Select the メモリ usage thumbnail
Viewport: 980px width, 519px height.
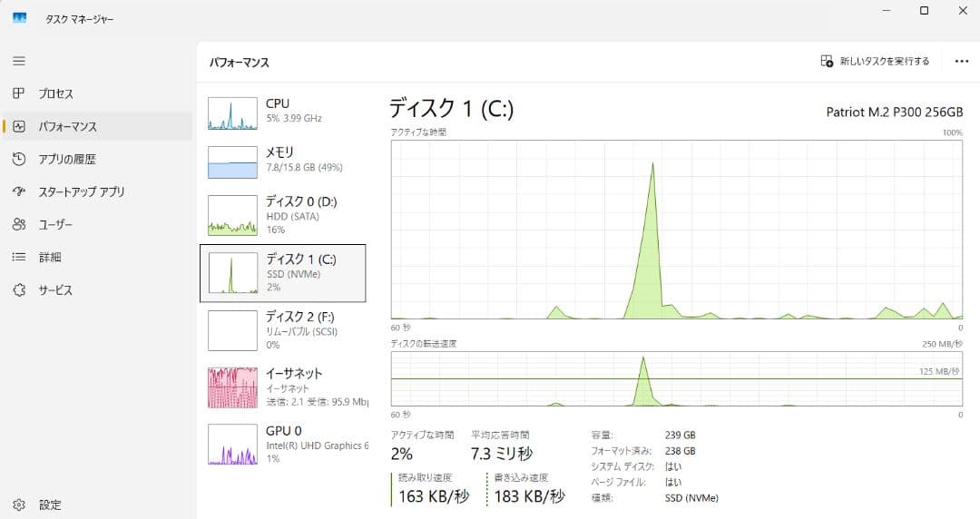pyautogui.click(x=232, y=162)
